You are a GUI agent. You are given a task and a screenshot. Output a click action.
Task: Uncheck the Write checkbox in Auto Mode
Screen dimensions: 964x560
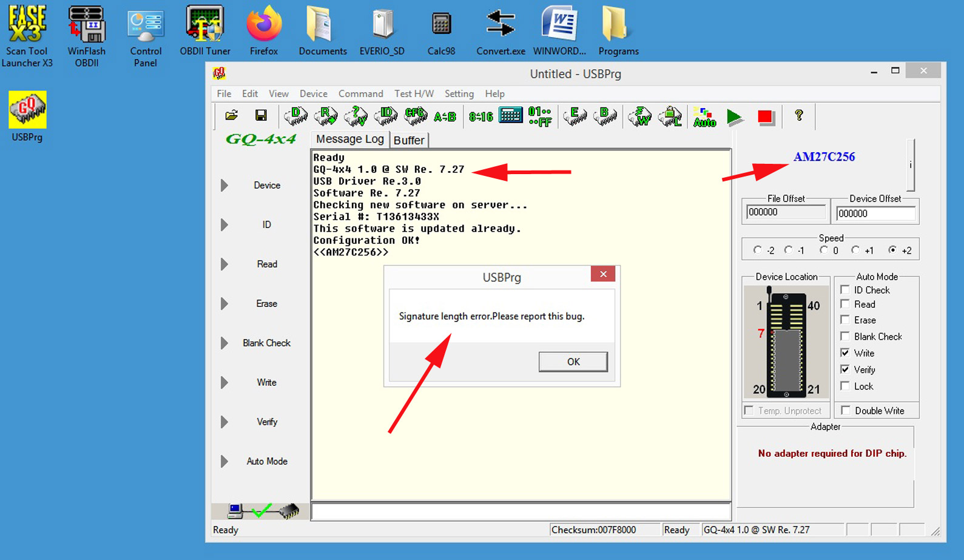(x=844, y=353)
